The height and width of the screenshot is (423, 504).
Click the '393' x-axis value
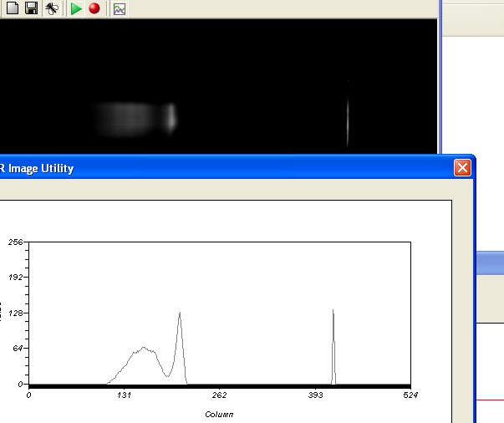coord(315,395)
